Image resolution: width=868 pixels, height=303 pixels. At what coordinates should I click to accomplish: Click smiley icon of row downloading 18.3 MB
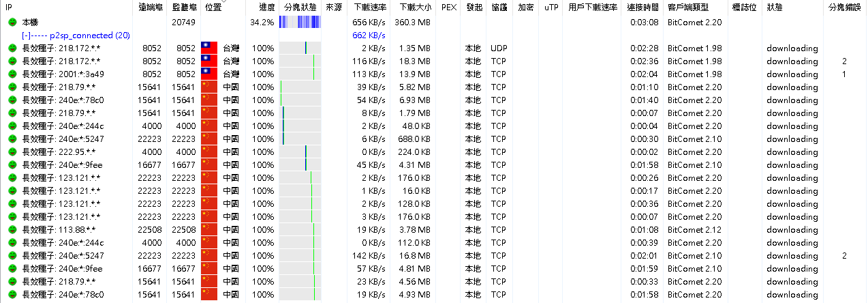tap(12, 61)
